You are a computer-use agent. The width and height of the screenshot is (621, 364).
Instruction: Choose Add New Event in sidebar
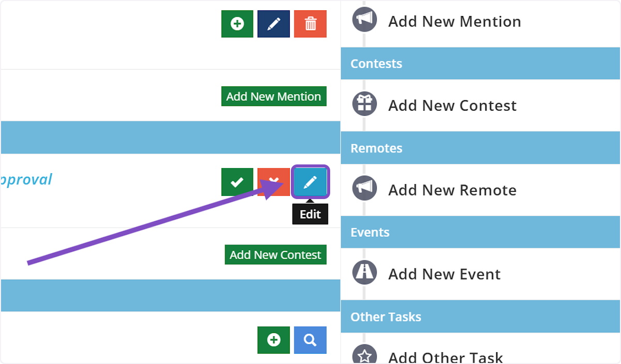(444, 274)
